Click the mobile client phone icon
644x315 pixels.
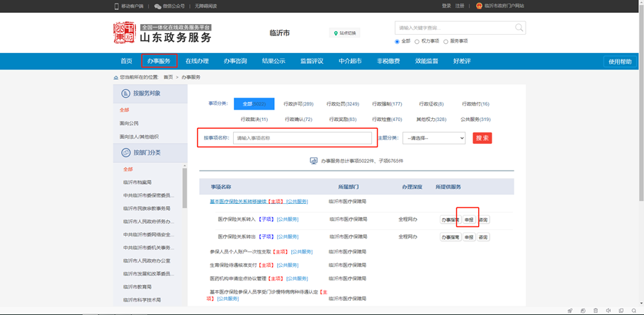(117, 6)
